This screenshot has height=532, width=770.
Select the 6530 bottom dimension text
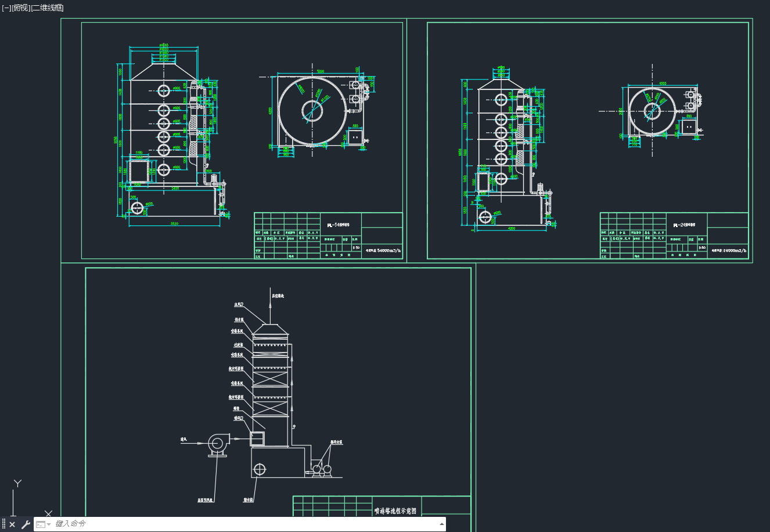[174, 224]
